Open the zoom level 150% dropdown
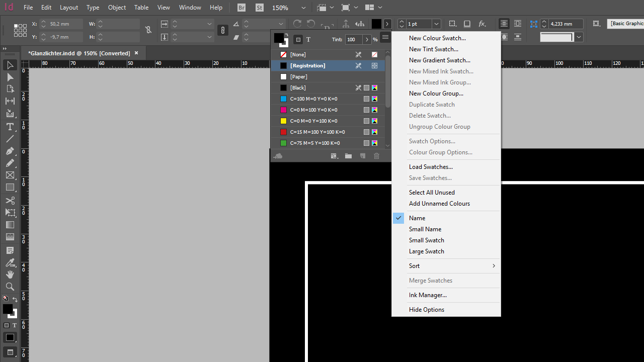Screen dimensions: 644x362 tap(303, 8)
